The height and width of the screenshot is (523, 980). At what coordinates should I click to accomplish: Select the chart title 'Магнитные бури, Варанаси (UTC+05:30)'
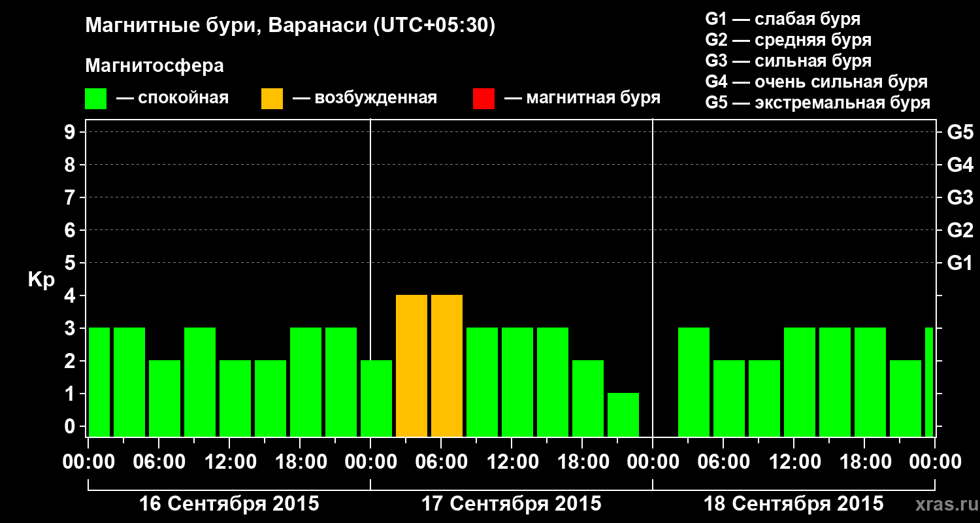290,26
